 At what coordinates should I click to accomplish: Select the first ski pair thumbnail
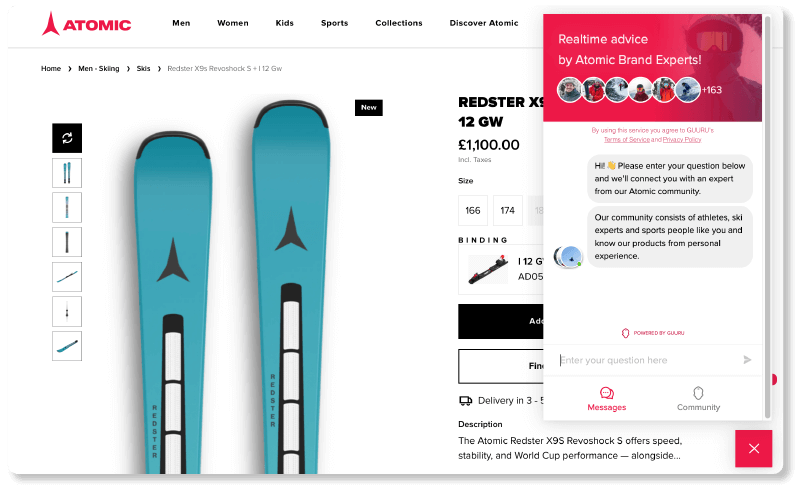[67, 173]
